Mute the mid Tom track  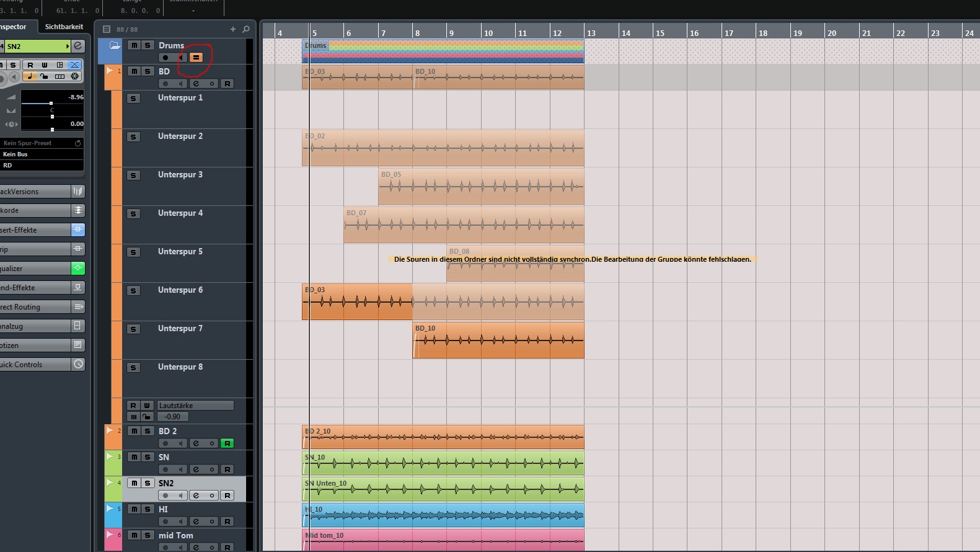tap(134, 535)
